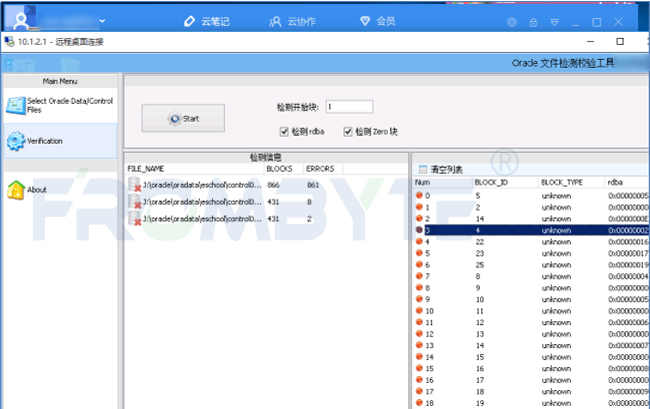Open Select Oracle Data/Control Files icon
The width and height of the screenshot is (650, 409).
[16, 106]
